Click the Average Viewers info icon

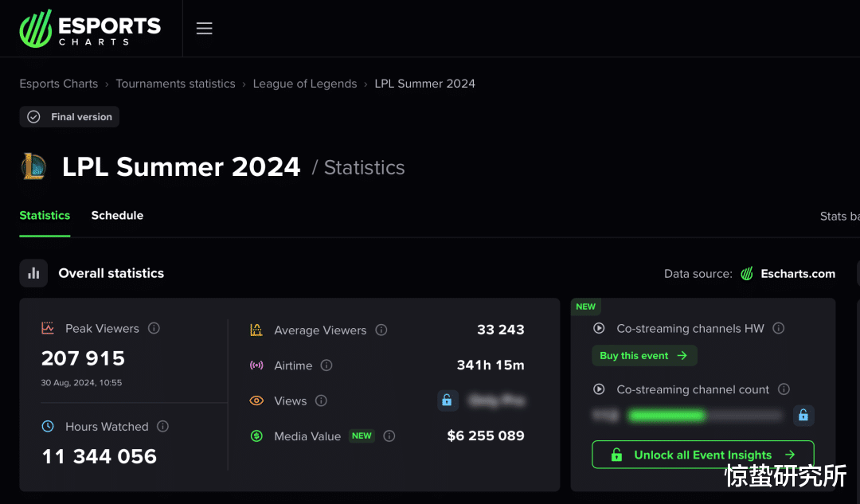[x=381, y=330]
